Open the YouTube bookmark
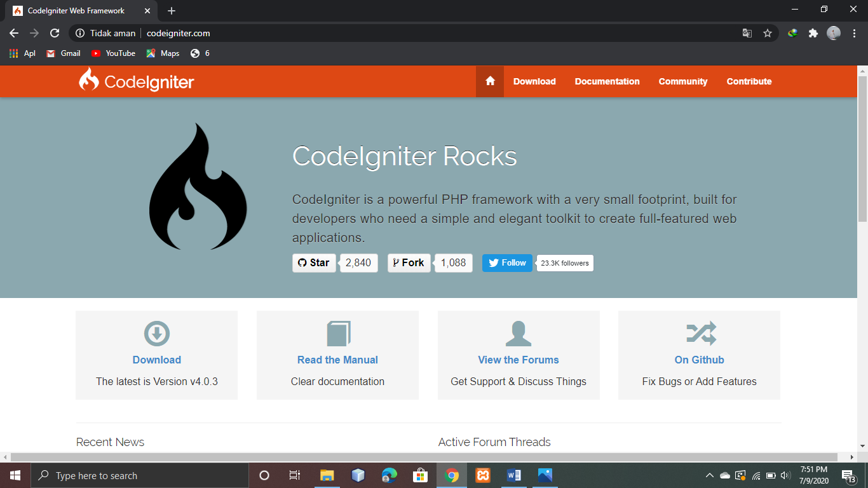 [113, 53]
